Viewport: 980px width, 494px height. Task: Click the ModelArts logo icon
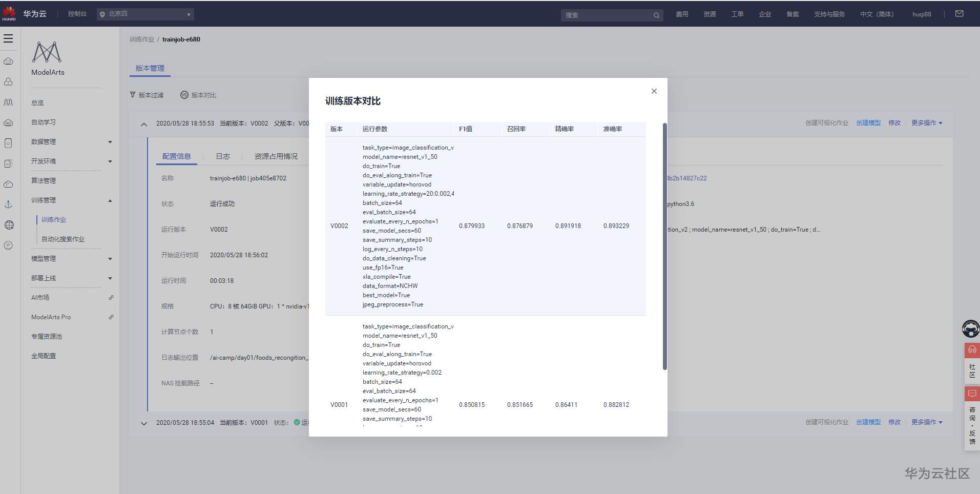pos(47,52)
